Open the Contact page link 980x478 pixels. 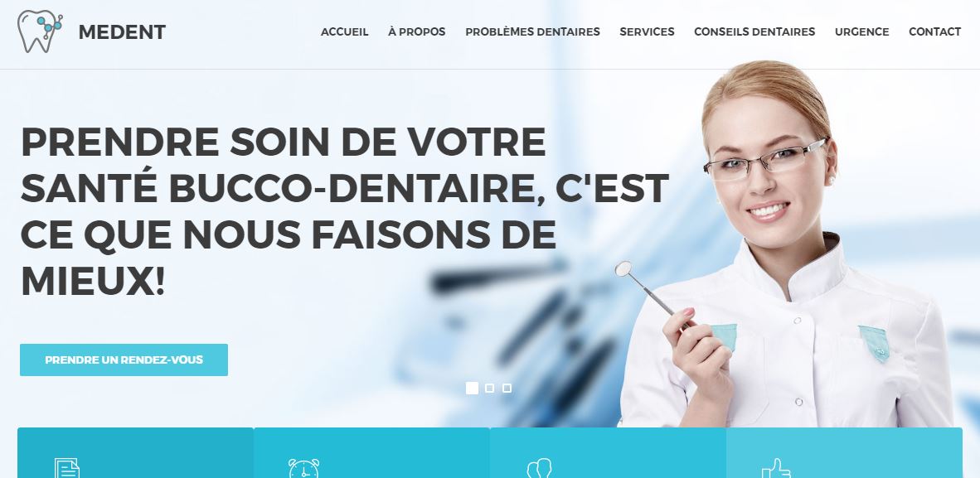pyautogui.click(x=935, y=31)
